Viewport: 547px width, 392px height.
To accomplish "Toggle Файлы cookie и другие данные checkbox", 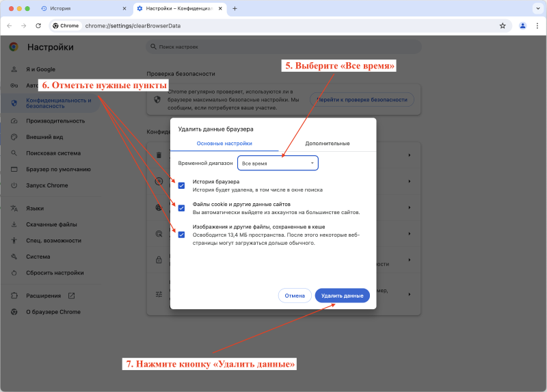I will [181, 208].
